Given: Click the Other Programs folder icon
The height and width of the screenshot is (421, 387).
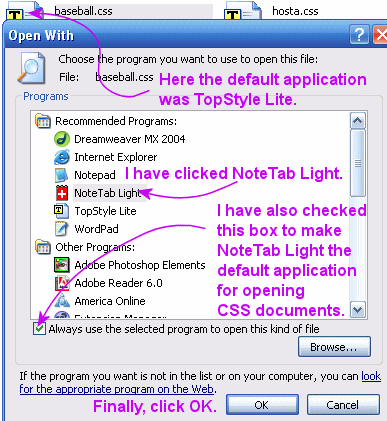Looking at the screenshot, I should click(x=43, y=247).
